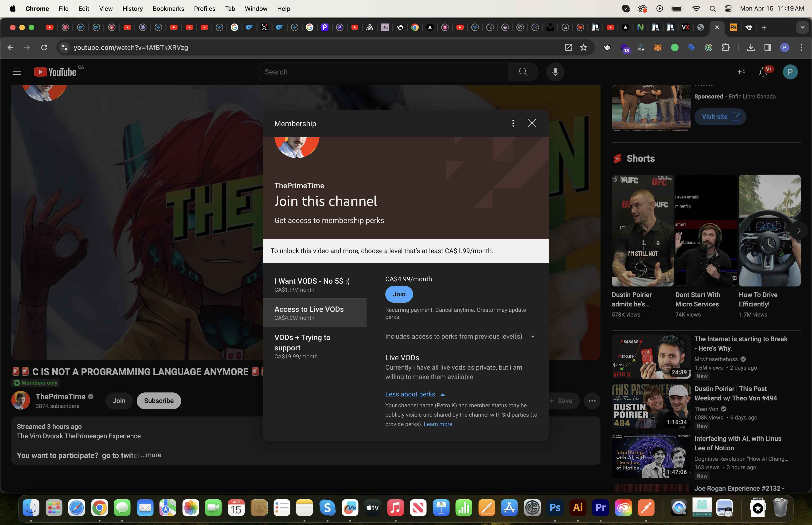The image size is (812, 525).
Task: Open the View menu
Action: [x=106, y=8]
